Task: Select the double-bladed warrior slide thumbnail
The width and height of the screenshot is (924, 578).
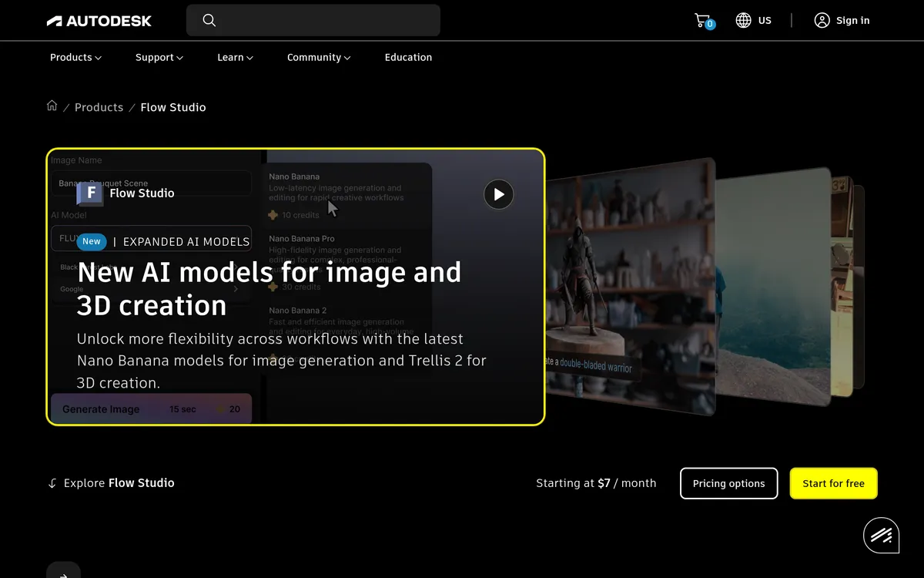Action: (x=631, y=285)
